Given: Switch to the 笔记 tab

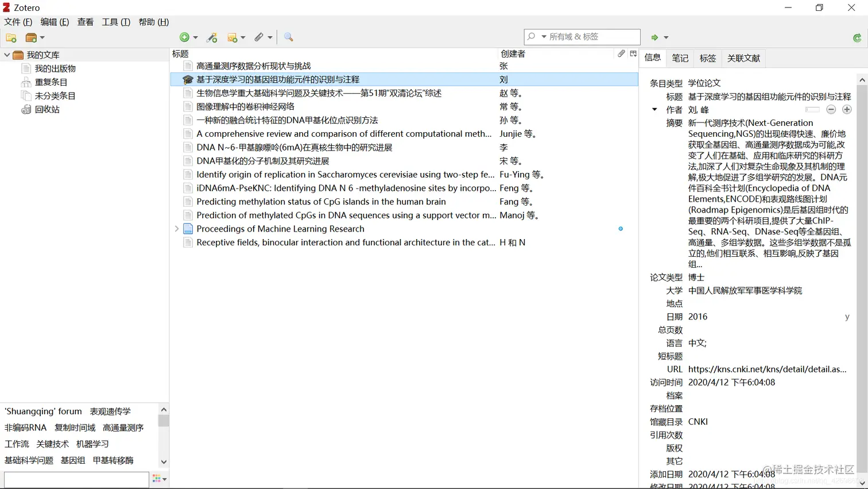Looking at the screenshot, I should [680, 58].
